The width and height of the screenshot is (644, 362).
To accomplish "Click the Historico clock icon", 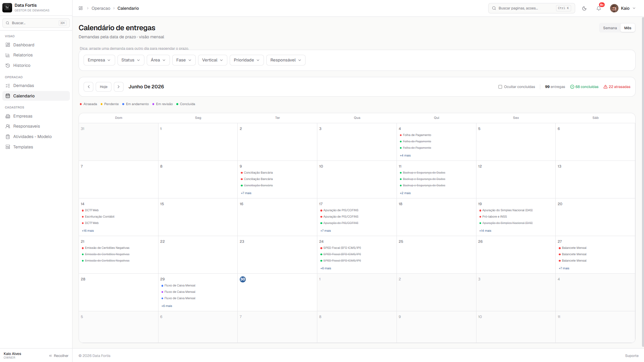I will coord(8,65).
